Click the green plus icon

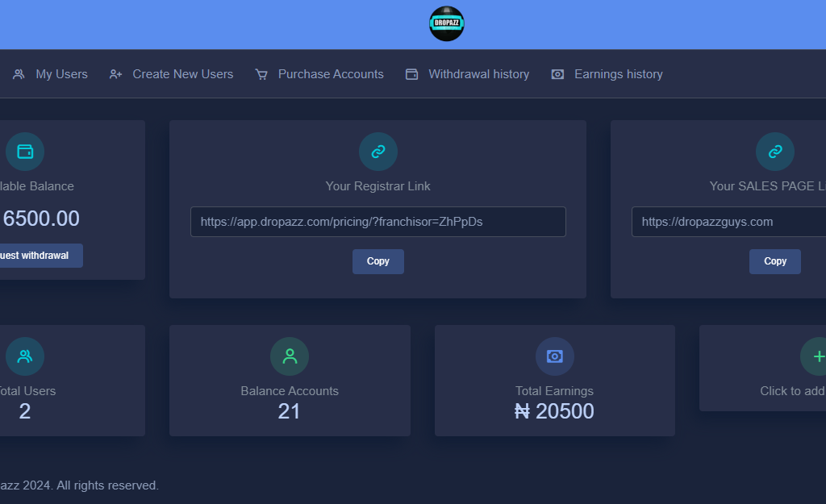816,356
